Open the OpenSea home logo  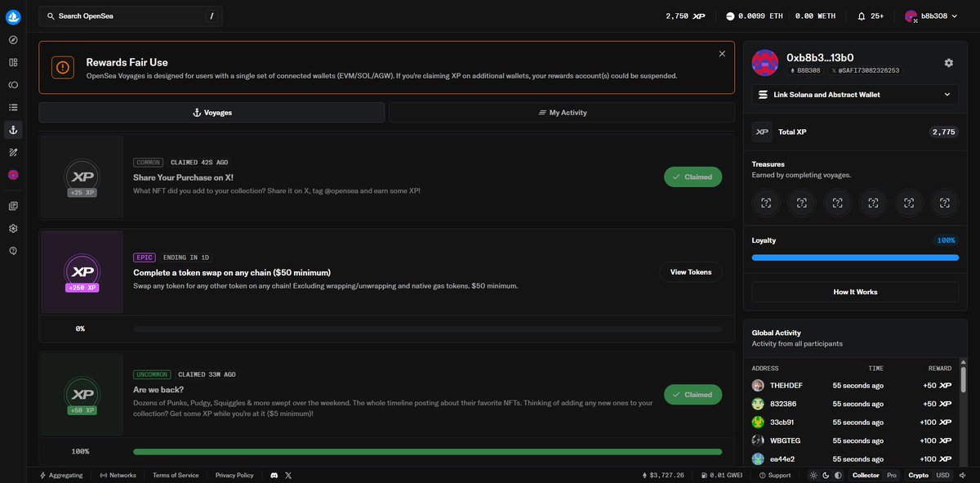(13, 16)
